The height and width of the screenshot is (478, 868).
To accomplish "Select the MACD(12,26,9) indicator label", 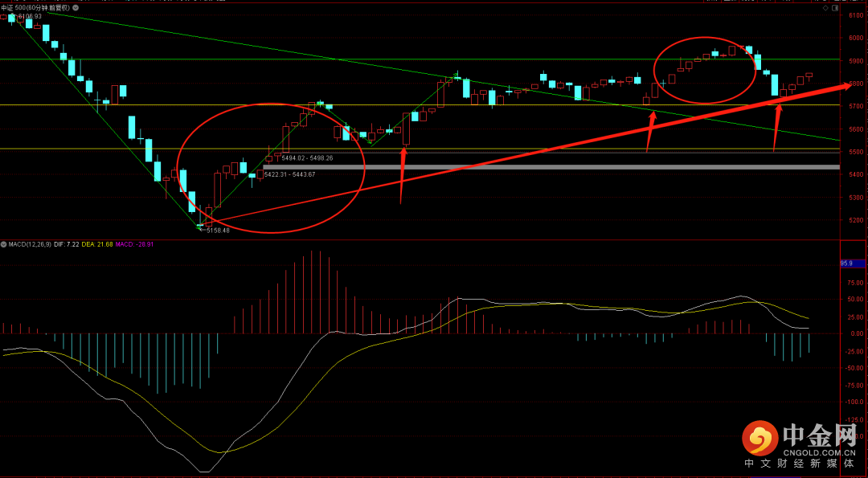I will (x=30, y=244).
